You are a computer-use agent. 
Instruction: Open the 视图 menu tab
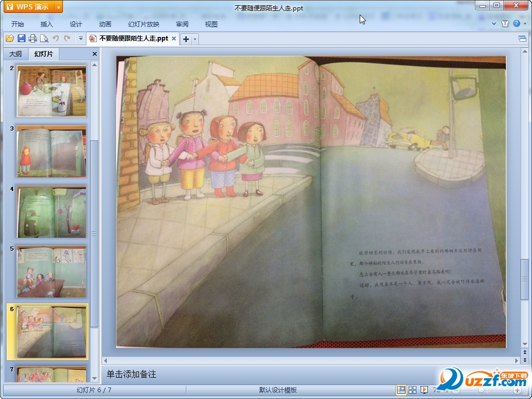[x=211, y=24]
